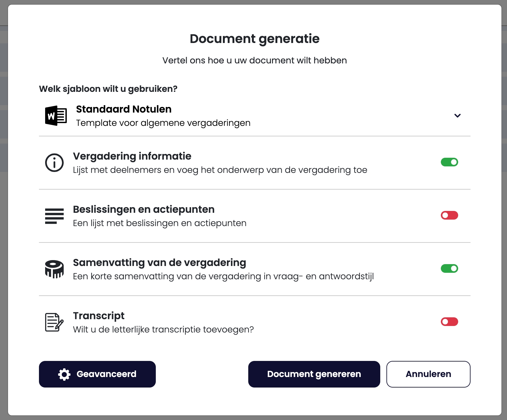Image resolution: width=507 pixels, height=420 pixels.
Task: Click the info circle icon
Action: pos(54,163)
